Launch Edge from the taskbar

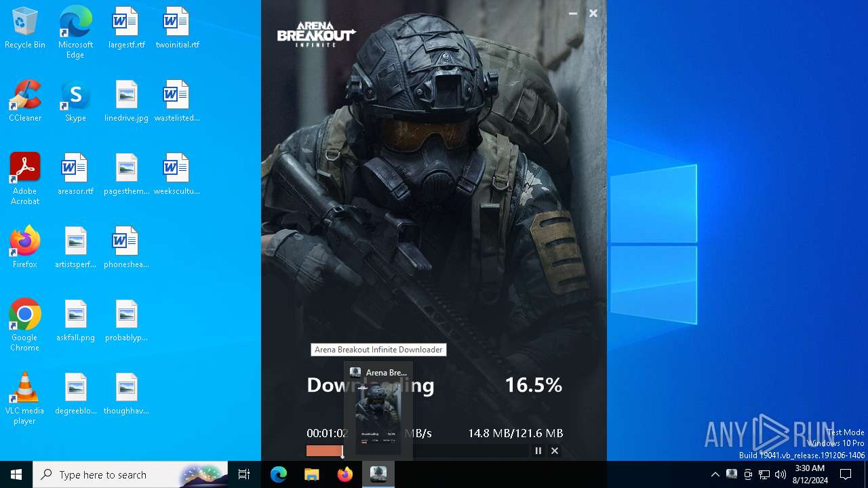[279, 474]
